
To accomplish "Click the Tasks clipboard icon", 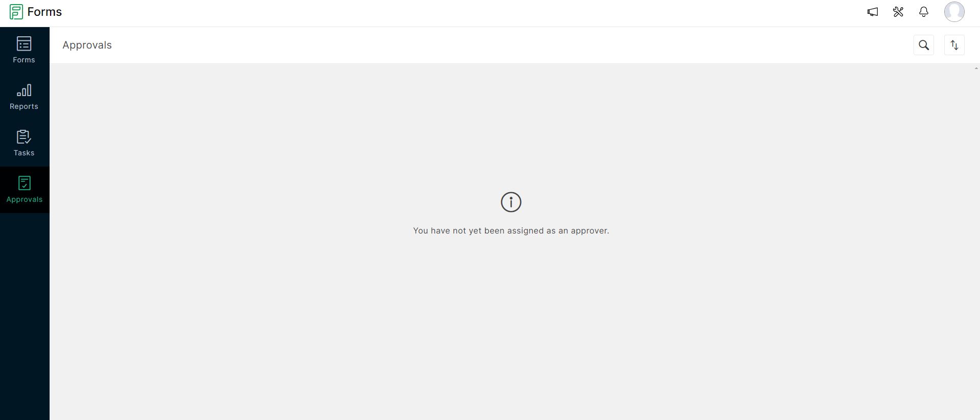I will click(24, 137).
